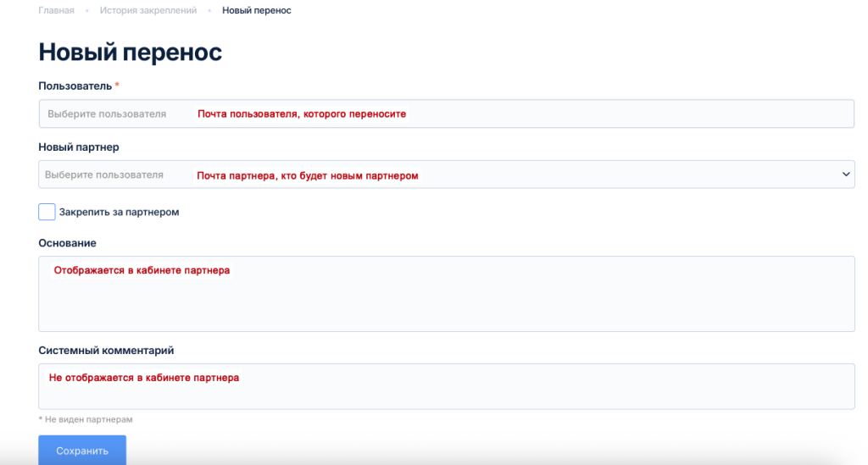Click the red required asterisk near Пользователь
868x465 pixels.
[x=117, y=85]
